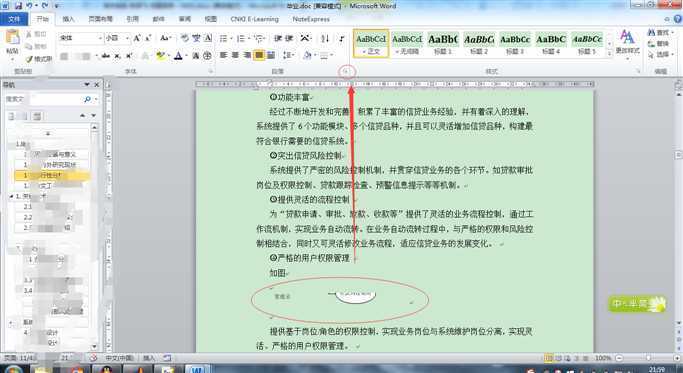This screenshot has width=683, height=373.
Task: Open the Font dialog launcher
Action: coord(211,71)
